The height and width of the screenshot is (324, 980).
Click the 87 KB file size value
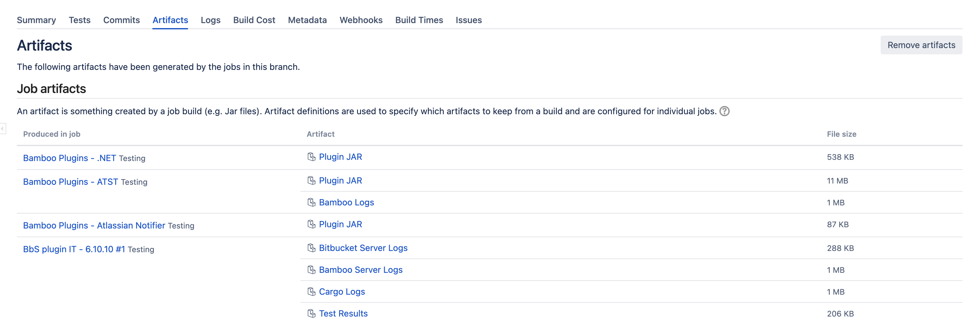837,224
